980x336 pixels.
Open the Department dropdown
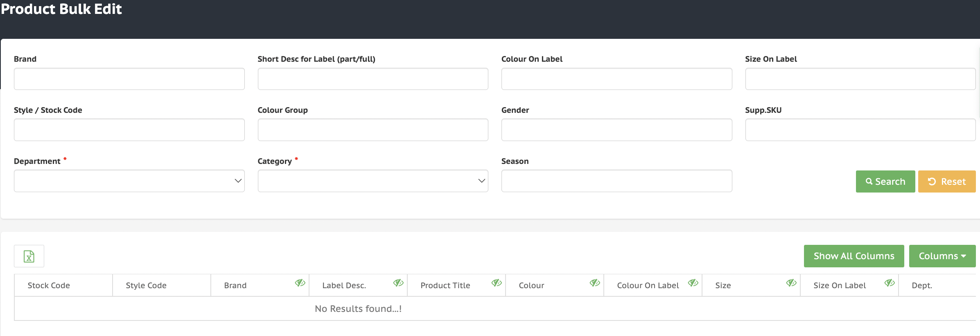[x=129, y=181]
